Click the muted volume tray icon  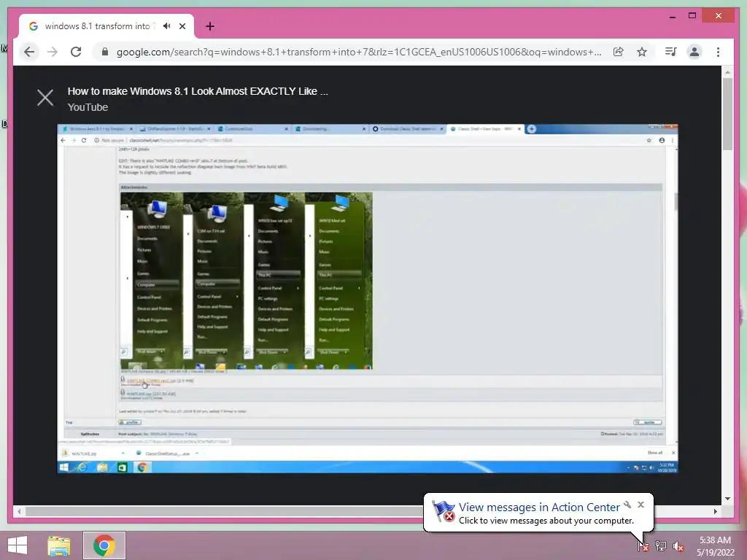click(x=678, y=546)
